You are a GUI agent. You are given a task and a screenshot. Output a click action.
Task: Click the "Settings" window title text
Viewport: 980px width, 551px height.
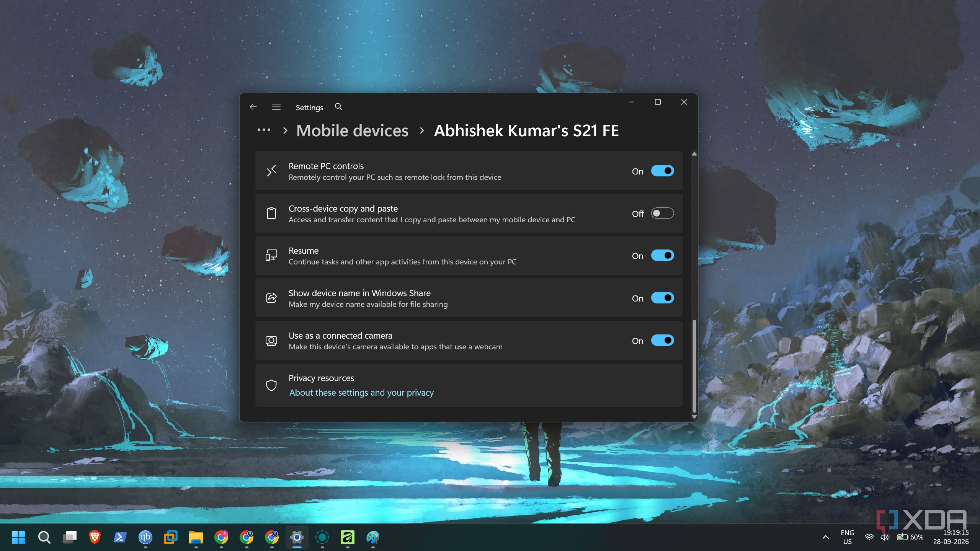pyautogui.click(x=309, y=108)
